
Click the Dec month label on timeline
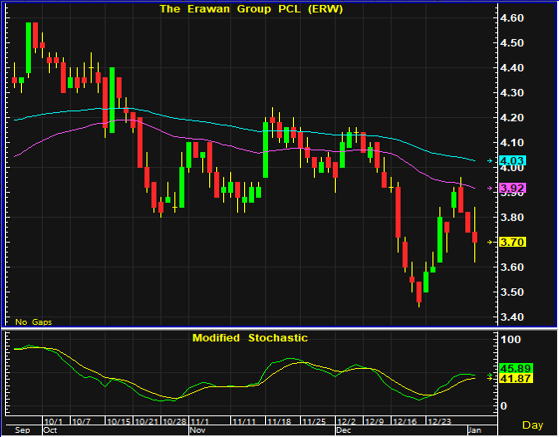pos(344,430)
